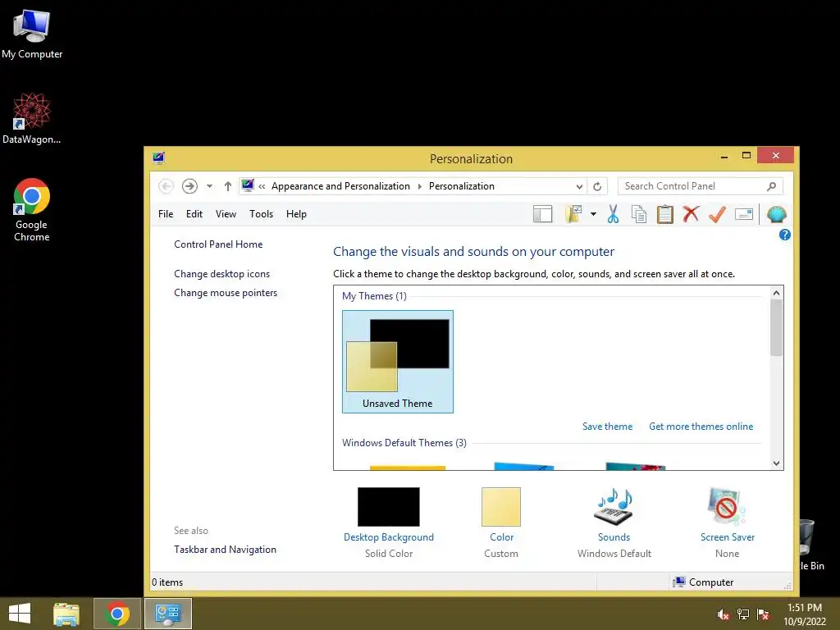840x630 pixels.
Task: Click the Personalization title bar icon
Action: click(158, 158)
